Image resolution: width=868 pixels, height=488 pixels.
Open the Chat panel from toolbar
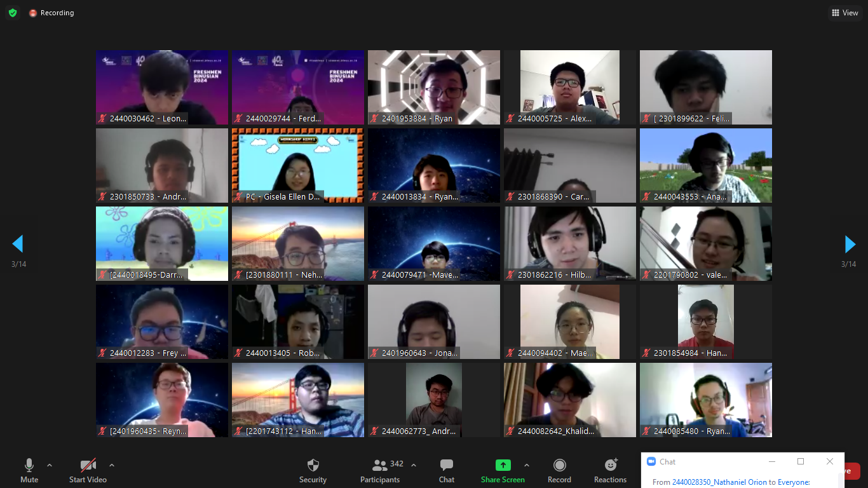tap(447, 471)
